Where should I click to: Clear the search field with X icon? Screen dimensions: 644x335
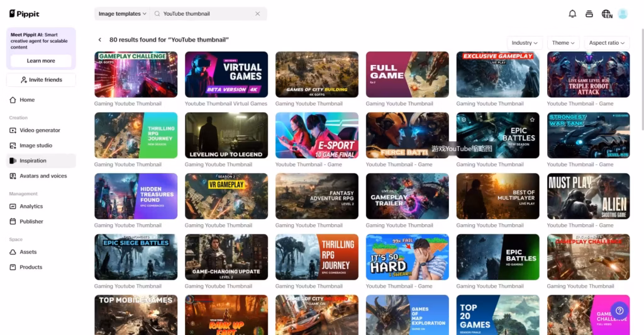pos(258,14)
